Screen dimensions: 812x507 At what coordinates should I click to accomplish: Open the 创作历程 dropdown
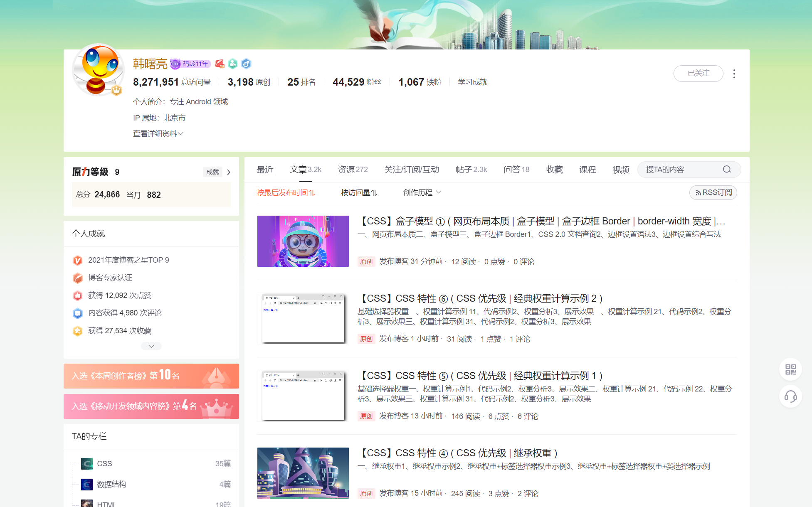click(422, 193)
